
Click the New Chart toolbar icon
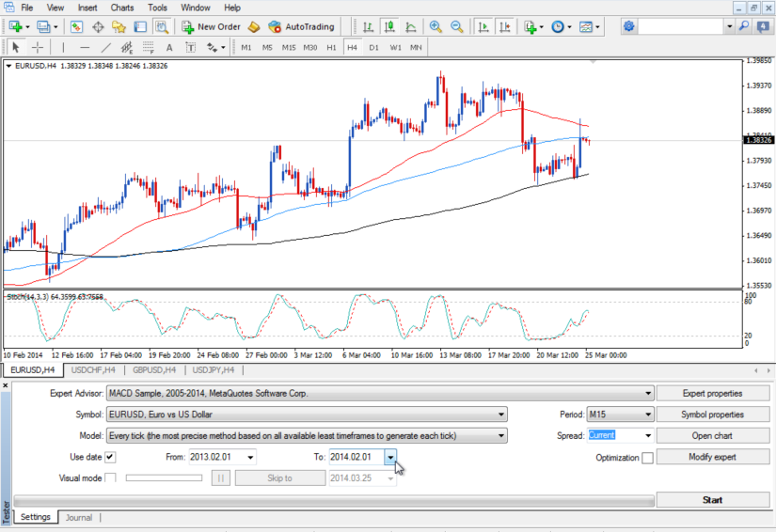(x=15, y=26)
